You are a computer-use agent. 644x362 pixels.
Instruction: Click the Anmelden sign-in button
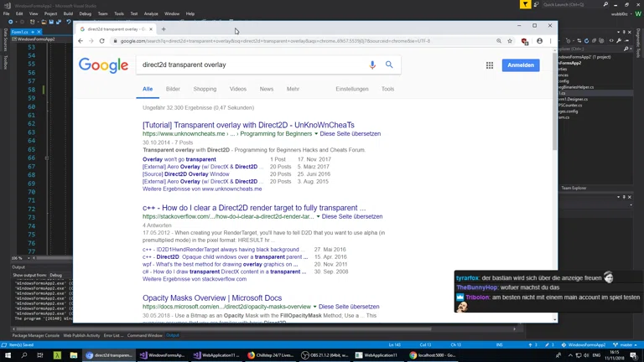pyautogui.click(x=520, y=65)
